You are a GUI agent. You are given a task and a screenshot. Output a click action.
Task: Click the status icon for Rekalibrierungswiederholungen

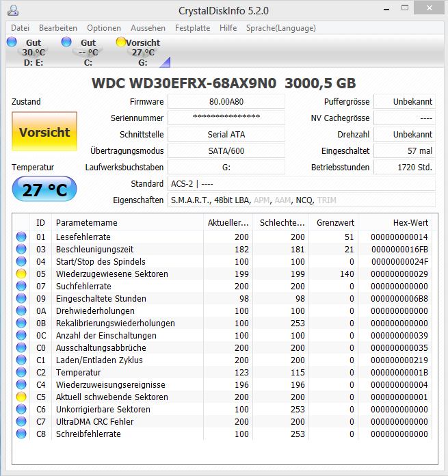(21, 323)
